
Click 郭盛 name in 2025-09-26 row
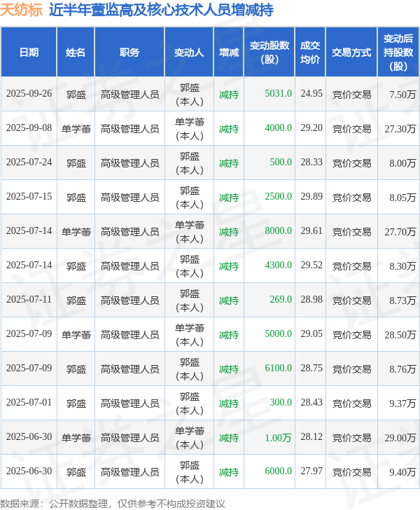(x=76, y=95)
